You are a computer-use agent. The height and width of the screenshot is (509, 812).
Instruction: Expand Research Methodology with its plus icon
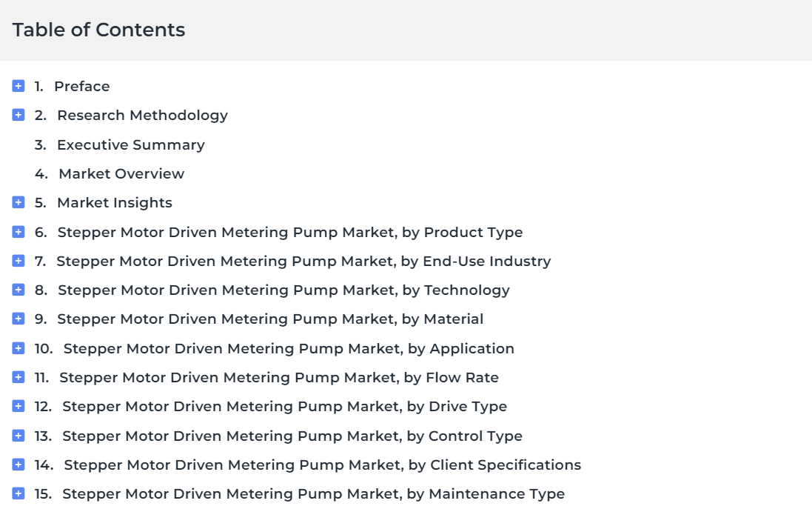pyautogui.click(x=18, y=115)
